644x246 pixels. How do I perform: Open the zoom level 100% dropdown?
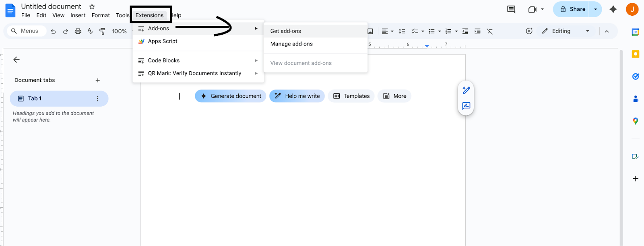[120, 31]
